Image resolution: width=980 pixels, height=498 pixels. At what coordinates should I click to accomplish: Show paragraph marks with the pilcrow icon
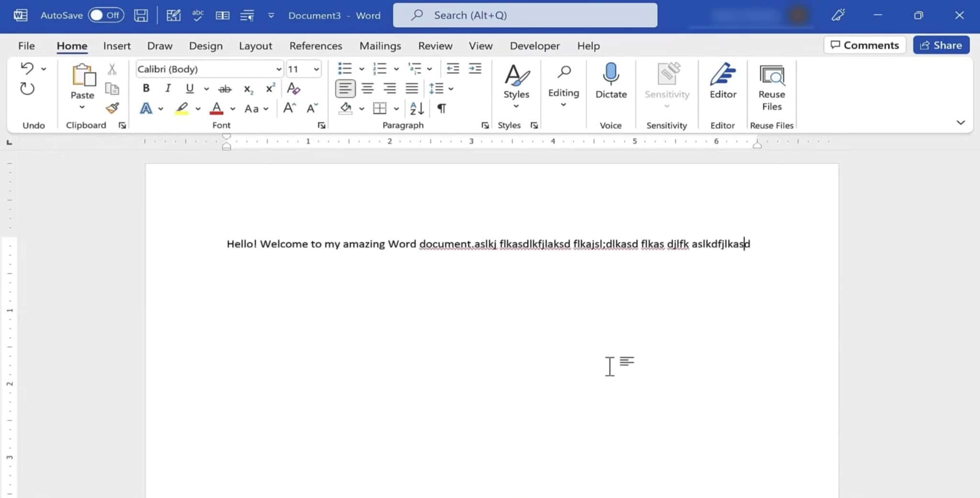pyautogui.click(x=441, y=109)
